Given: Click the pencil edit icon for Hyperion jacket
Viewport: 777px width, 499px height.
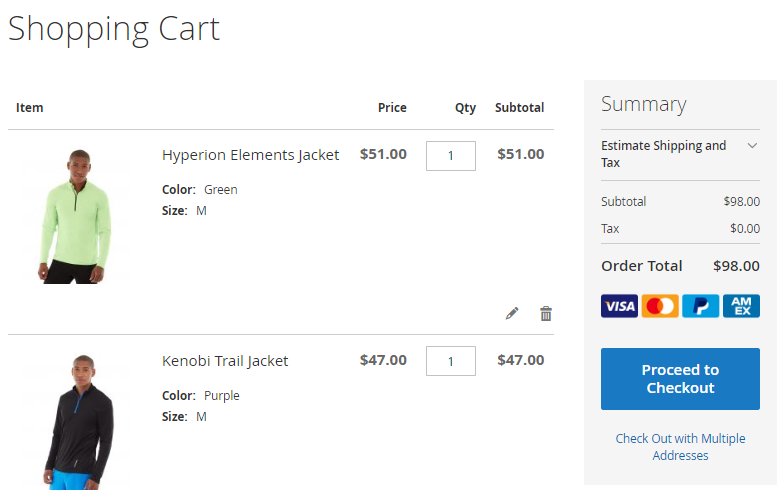Looking at the screenshot, I should click(512, 314).
